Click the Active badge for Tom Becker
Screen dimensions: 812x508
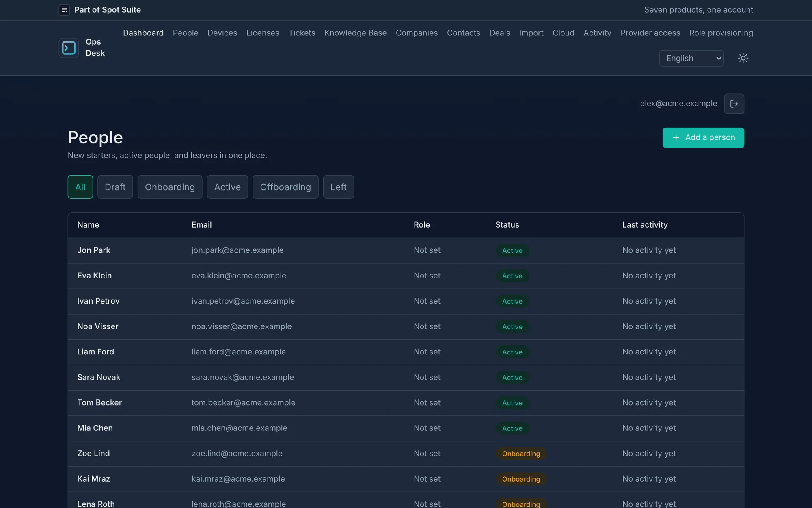coord(512,403)
